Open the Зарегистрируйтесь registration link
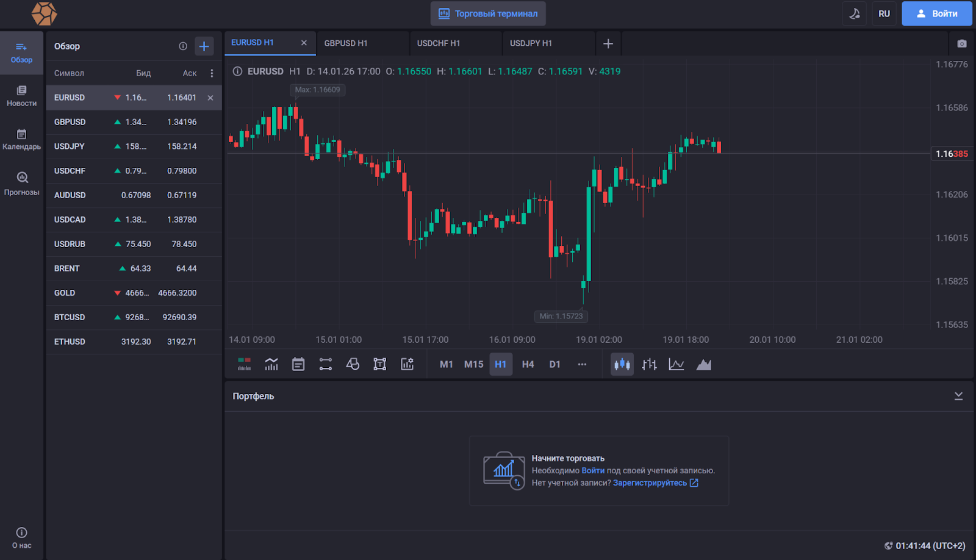 [x=649, y=483]
